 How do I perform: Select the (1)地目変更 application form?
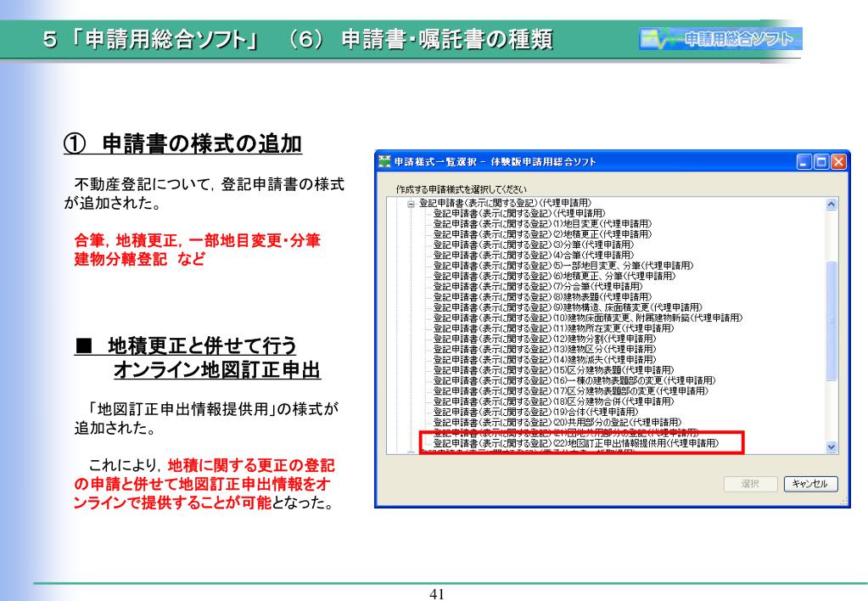point(542,224)
